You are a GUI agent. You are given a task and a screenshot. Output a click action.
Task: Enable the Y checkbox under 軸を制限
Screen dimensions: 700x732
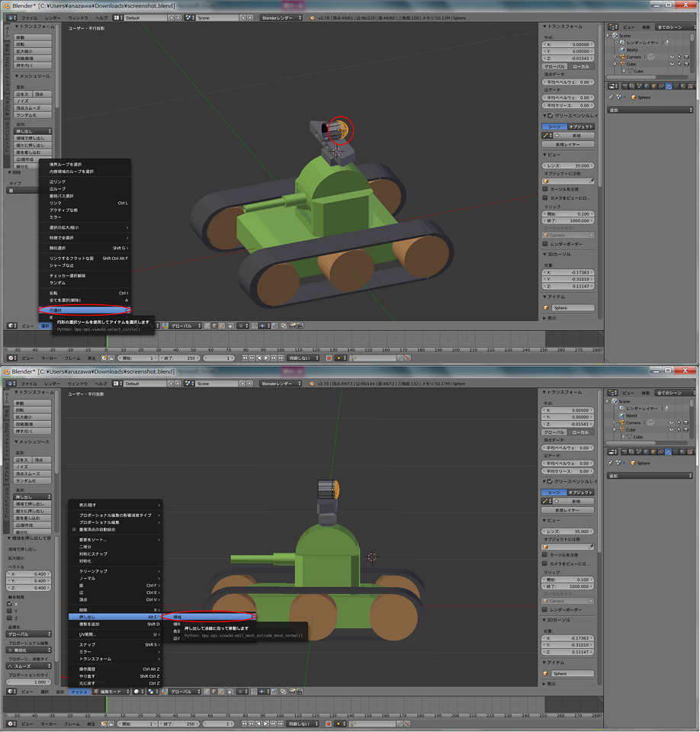10,612
